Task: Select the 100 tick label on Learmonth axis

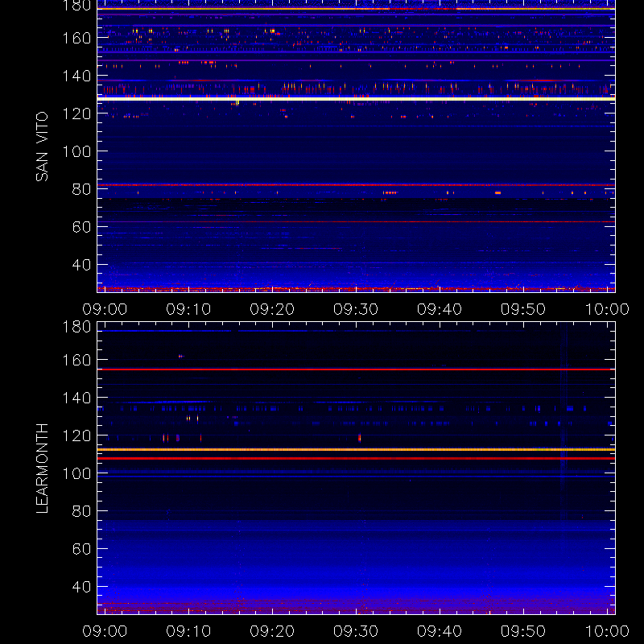Action: click(x=76, y=473)
